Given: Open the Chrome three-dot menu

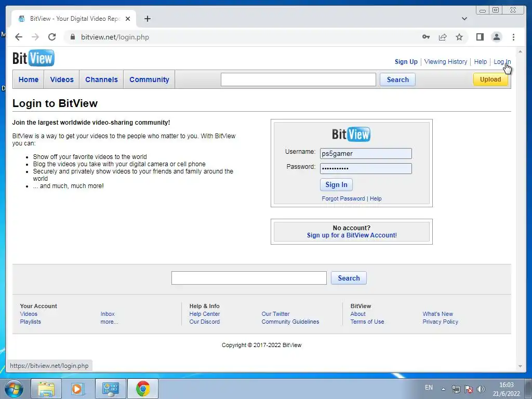Looking at the screenshot, I should pyautogui.click(x=513, y=37).
